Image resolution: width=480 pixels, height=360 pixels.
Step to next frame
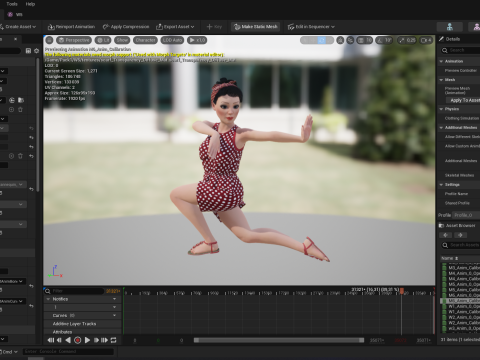click(96, 340)
